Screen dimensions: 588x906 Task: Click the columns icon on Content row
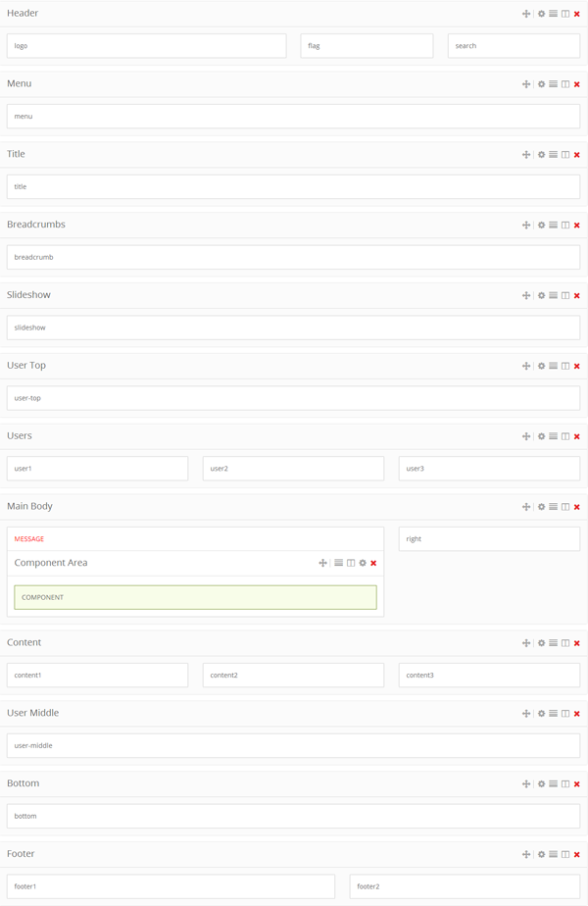(x=565, y=643)
